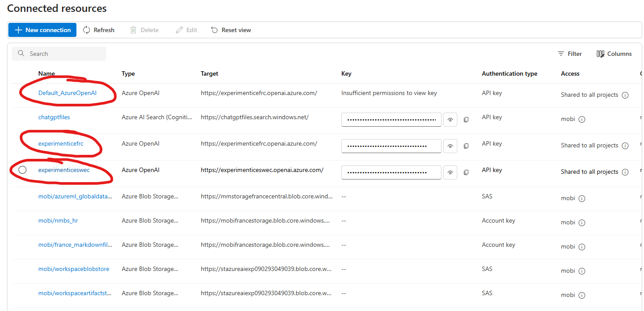
Task: Reveal the experimenticeswec key with eye icon
Action: click(450, 172)
